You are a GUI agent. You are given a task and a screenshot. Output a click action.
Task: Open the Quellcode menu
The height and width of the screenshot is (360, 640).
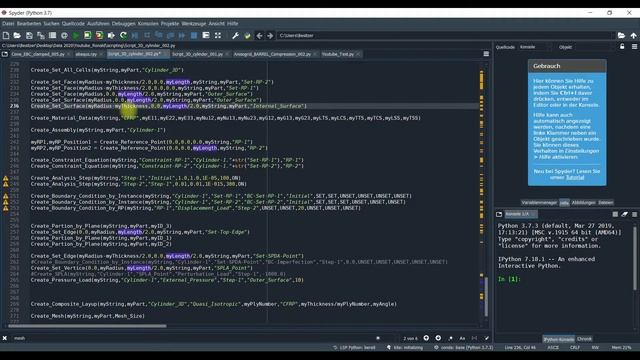coord(73,24)
